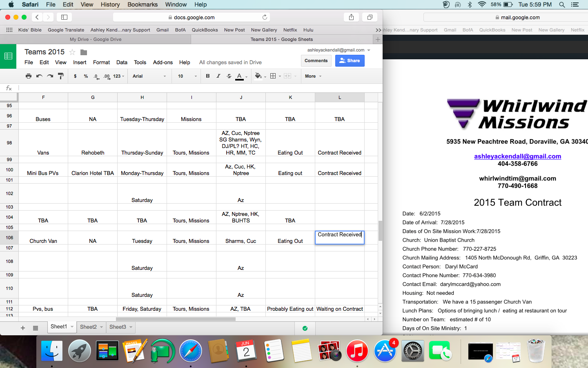This screenshot has height=368, width=588.
Task: Click the blue Share button
Action: coord(350,61)
